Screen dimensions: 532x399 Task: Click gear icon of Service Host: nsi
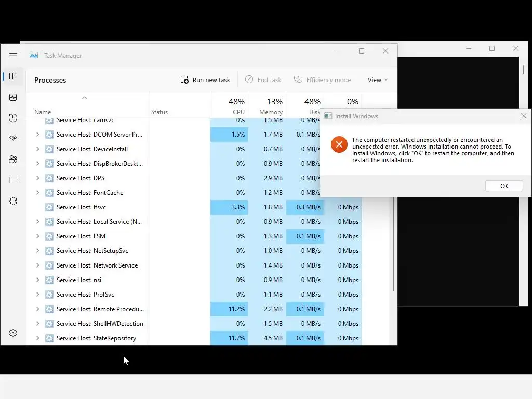(x=49, y=280)
